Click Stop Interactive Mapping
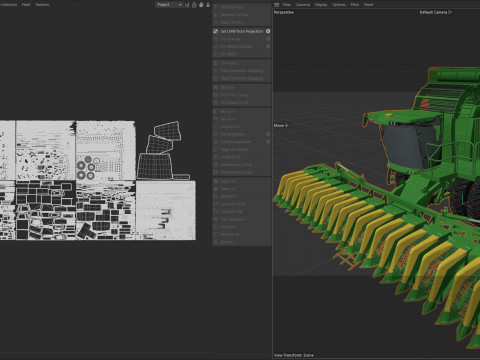 (242, 78)
